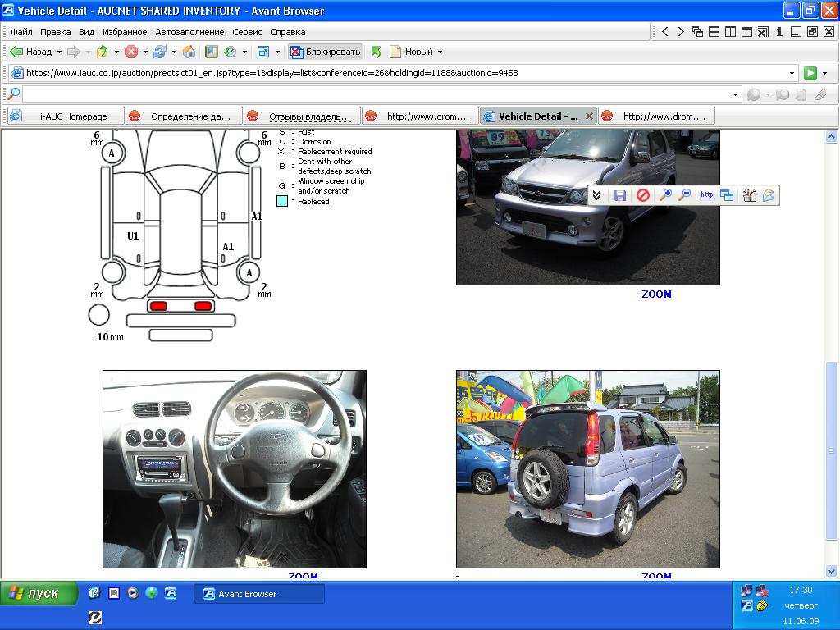Open the Справка menu
840x630 pixels.
tap(288, 32)
